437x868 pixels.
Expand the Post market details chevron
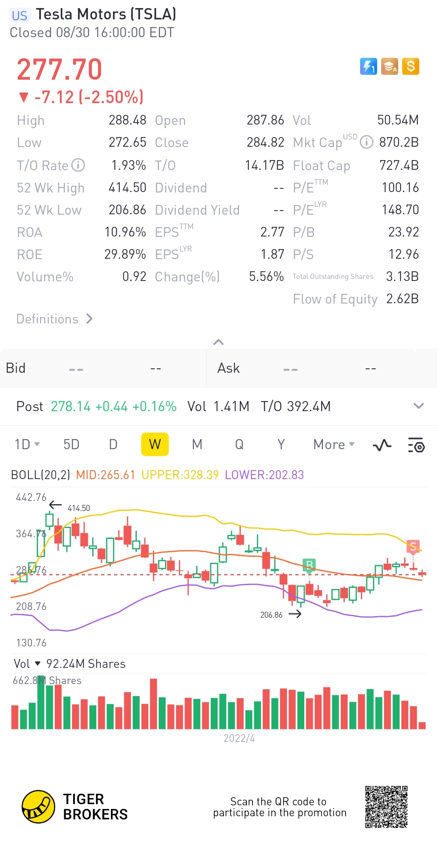pos(419,406)
